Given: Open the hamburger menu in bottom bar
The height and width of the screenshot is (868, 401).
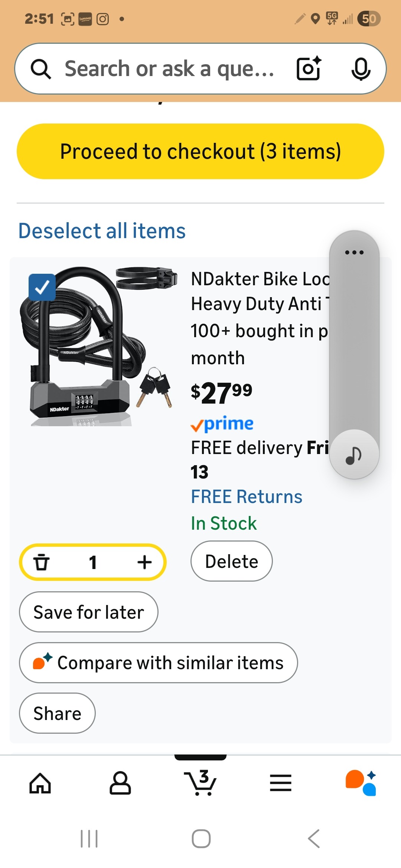Looking at the screenshot, I should [281, 783].
